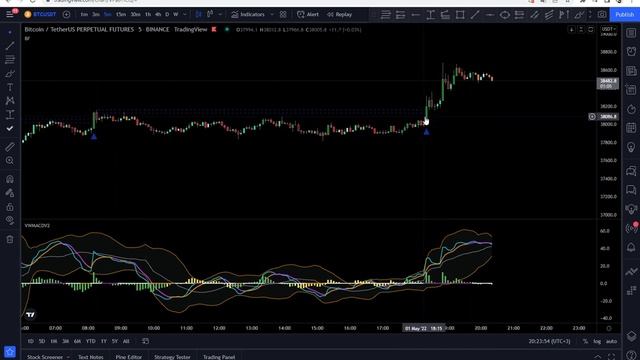Toggle log scale mode
This screenshot has height=360, width=640.
click(x=597, y=341)
